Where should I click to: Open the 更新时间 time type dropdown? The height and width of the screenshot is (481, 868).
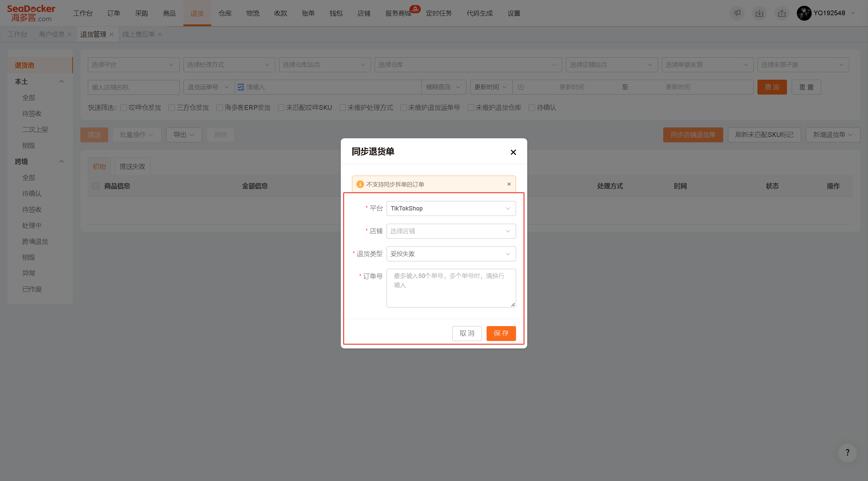pos(491,87)
